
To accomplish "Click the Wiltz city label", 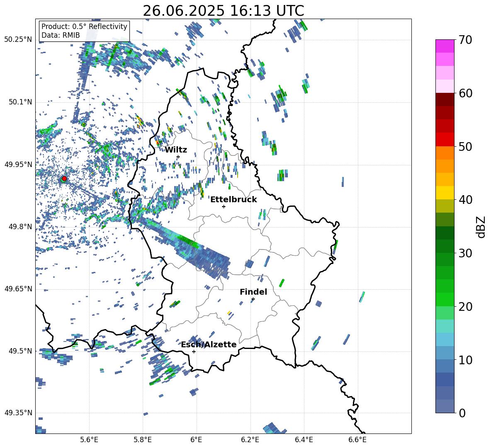I will (176, 150).
